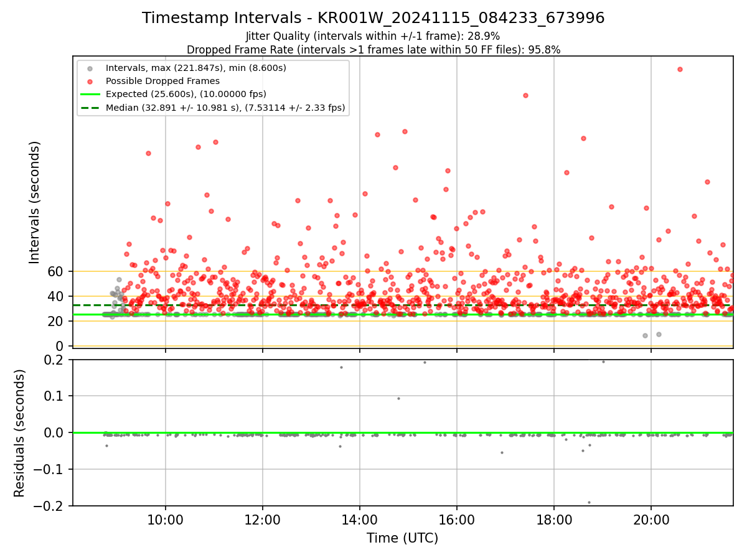Click the '40' tick on the intervals axis
This screenshot has width=747, height=560.
click(56, 296)
